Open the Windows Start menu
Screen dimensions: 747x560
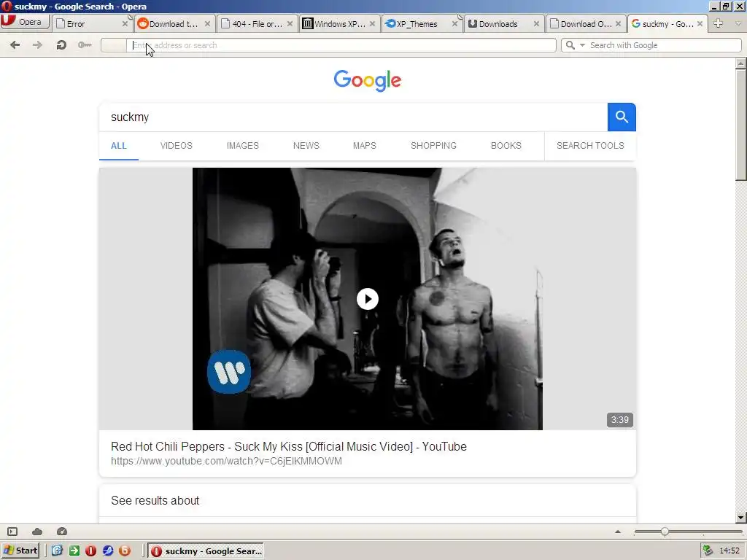pyautogui.click(x=20, y=551)
